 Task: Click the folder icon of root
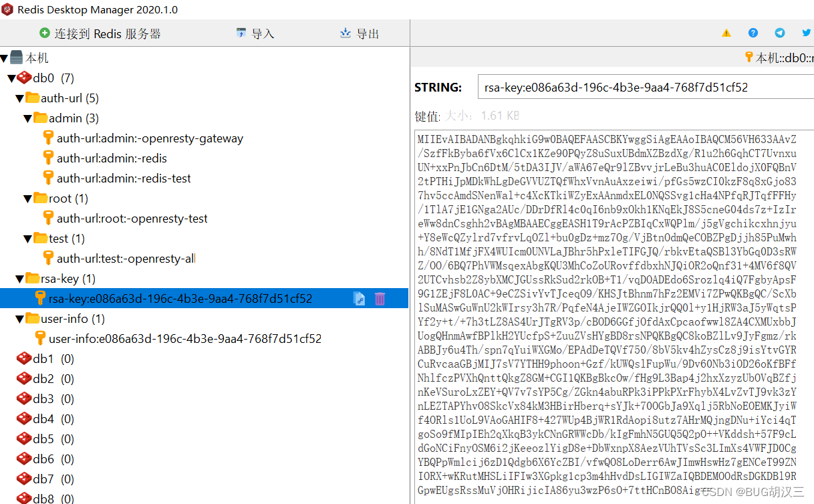tap(41, 198)
